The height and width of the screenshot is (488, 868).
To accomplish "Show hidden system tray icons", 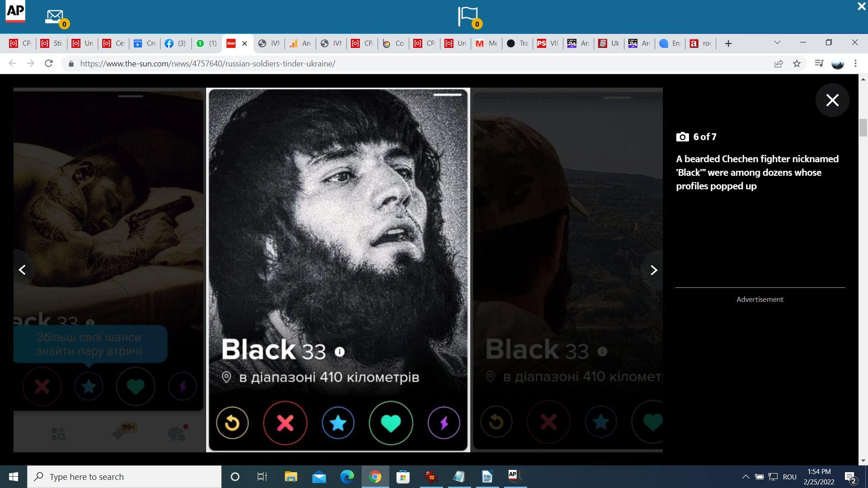I will click(745, 477).
